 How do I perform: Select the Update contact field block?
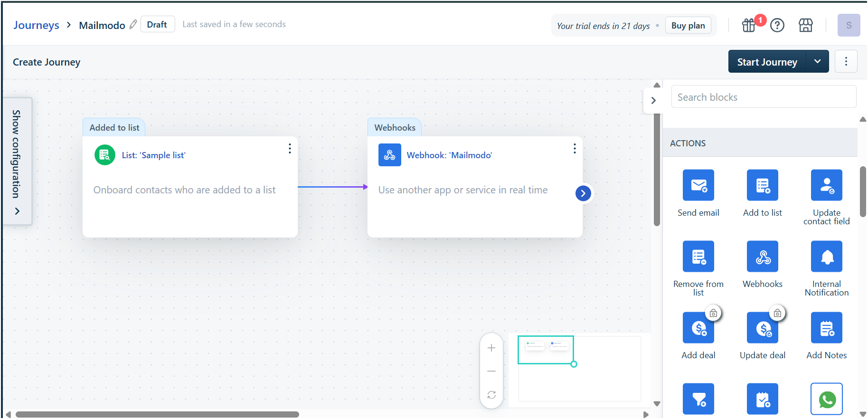826,185
